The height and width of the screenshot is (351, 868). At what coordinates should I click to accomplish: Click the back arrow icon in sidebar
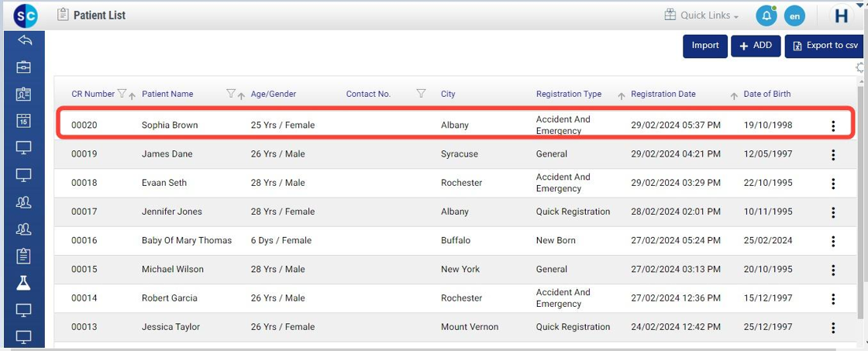24,40
